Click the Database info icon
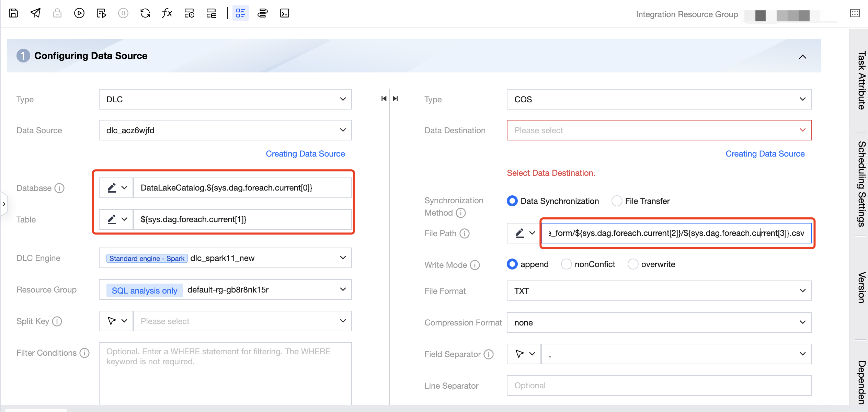Screen dimensions: 868x412 tap(60, 188)
